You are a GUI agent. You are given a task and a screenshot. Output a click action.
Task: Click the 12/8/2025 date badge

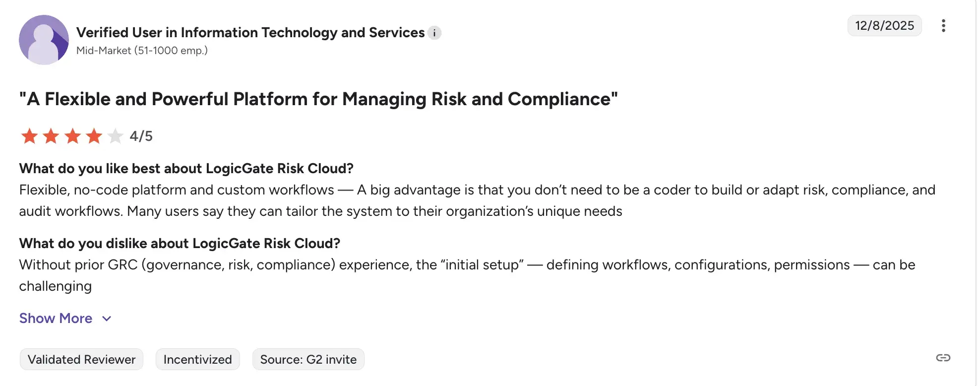point(884,26)
